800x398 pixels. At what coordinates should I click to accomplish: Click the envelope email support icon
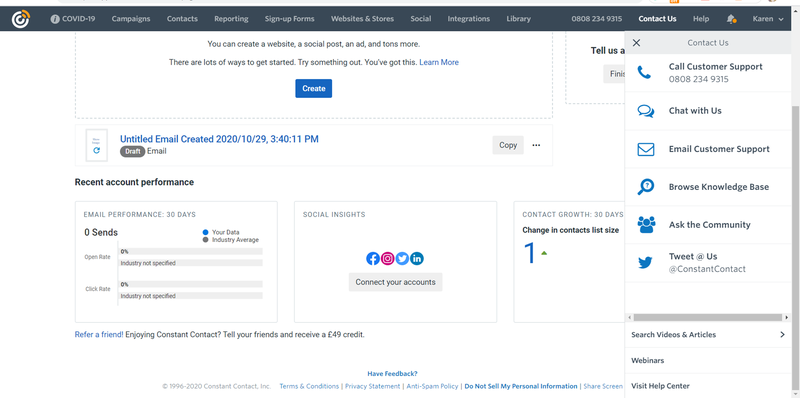pos(645,149)
